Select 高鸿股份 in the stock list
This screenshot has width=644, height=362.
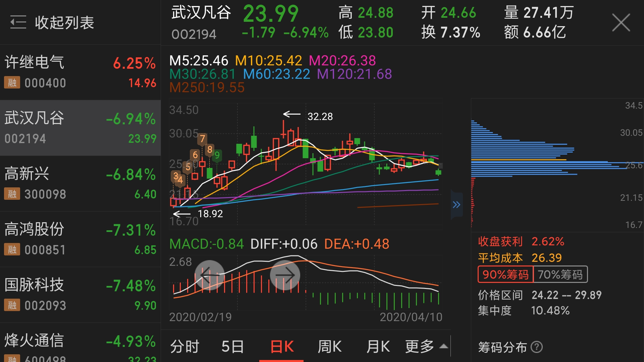point(80,239)
